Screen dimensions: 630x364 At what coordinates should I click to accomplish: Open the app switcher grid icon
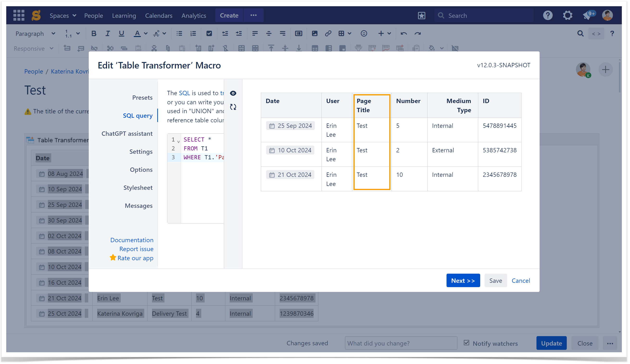[19, 15]
